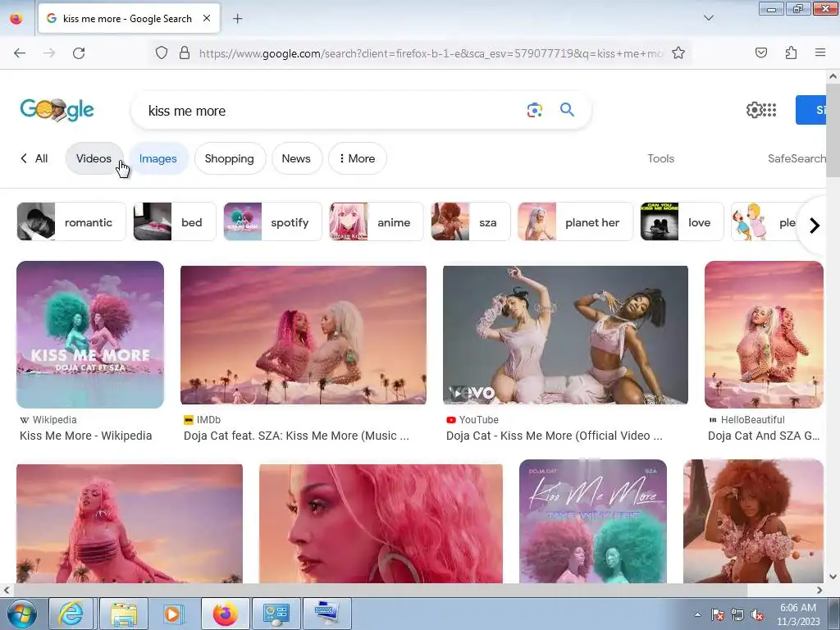This screenshot has width=840, height=630.
Task: Open Action Center flag tray icon
Action: pyautogui.click(x=717, y=615)
